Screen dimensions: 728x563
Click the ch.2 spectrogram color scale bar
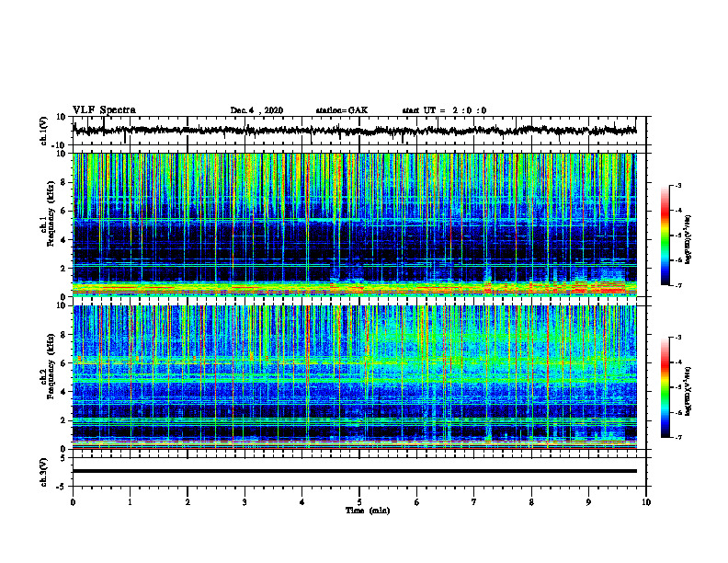click(x=665, y=387)
